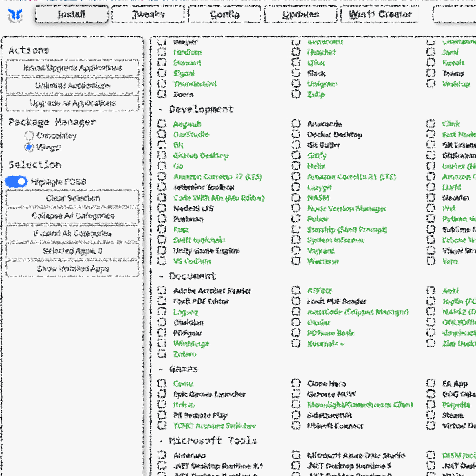
Task: Check the Adobe Acrobat Reader box
Action: (x=162, y=290)
